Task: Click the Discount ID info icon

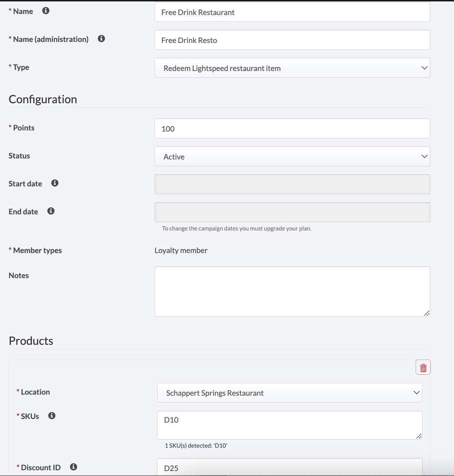Action: (x=74, y=467)
